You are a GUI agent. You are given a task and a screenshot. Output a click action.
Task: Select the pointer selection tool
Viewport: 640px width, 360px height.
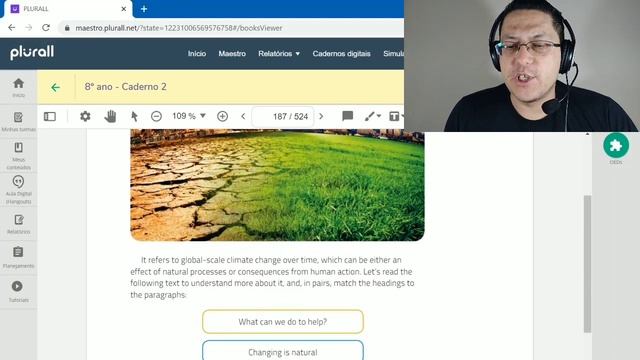[x=134, y=116]
